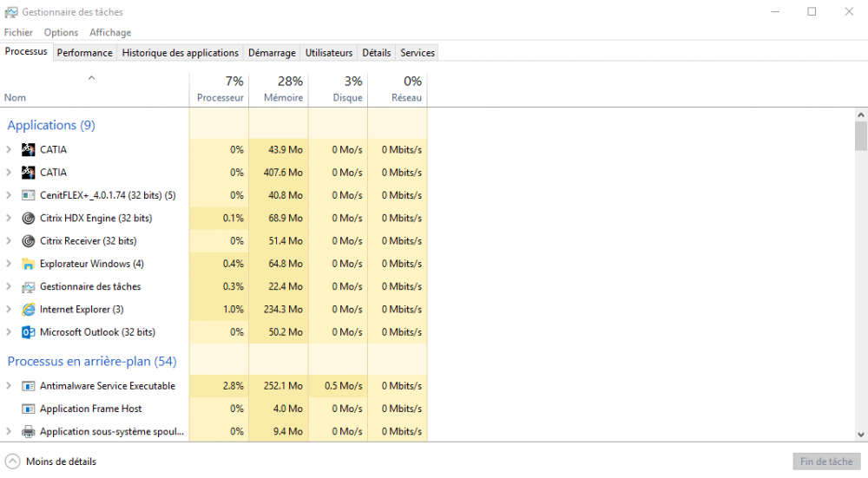Click the vertical scrollbar thumb
This screenshot has width=868, height=478.
[860, 136]
